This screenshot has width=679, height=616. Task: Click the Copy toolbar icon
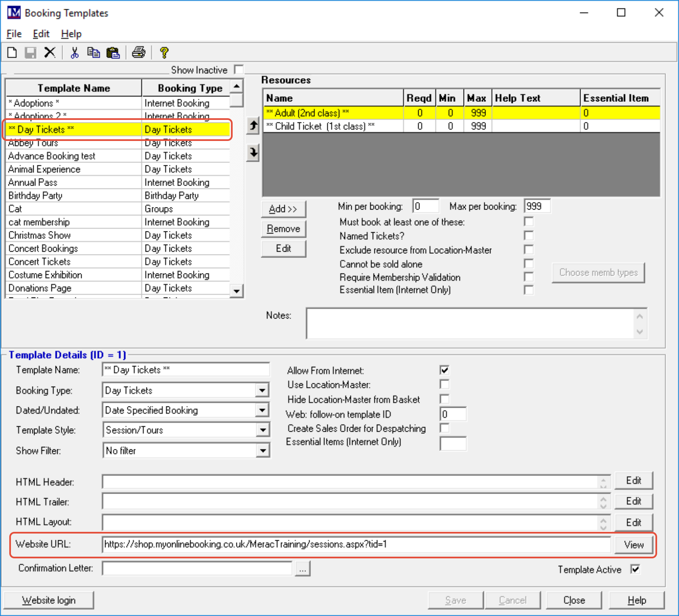tap(93, 53)
